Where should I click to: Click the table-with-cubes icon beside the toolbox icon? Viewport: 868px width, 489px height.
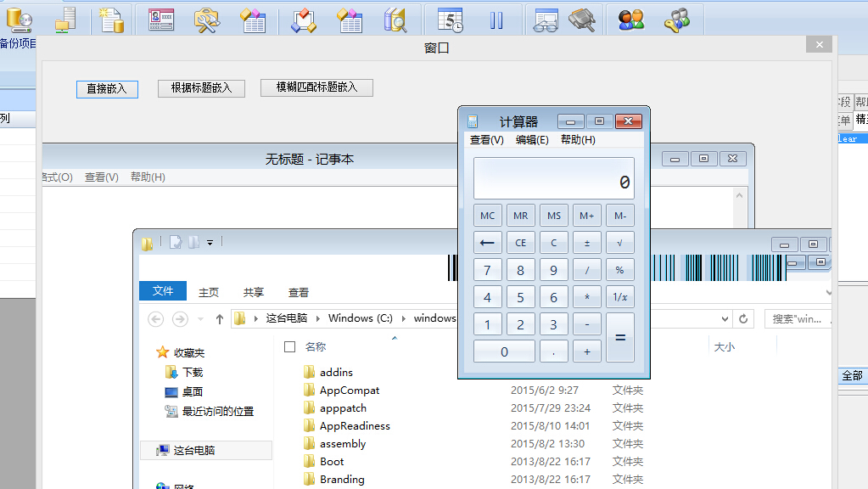[253, 20]
